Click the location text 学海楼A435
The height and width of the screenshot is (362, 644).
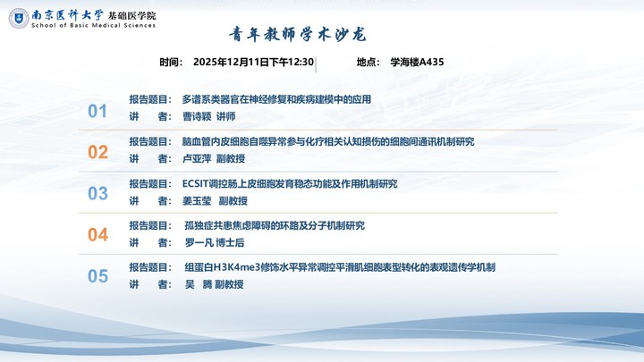point(417,63)
